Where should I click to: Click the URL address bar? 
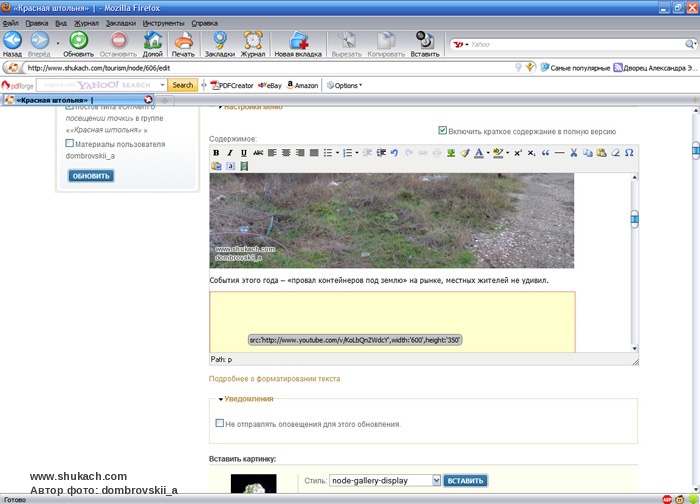point(268,68)
